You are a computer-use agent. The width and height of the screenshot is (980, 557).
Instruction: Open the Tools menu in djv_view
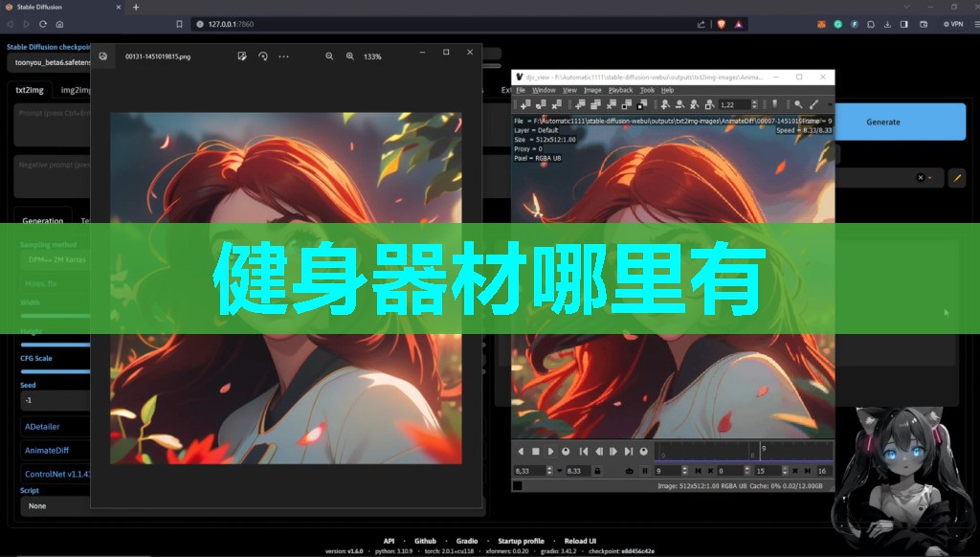[x=647, y=90]
